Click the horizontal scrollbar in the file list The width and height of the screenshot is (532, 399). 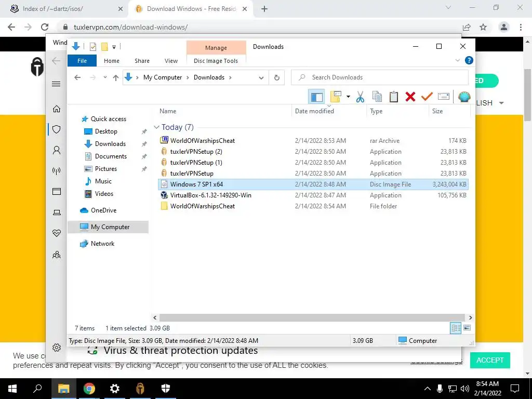click(312, 317)
